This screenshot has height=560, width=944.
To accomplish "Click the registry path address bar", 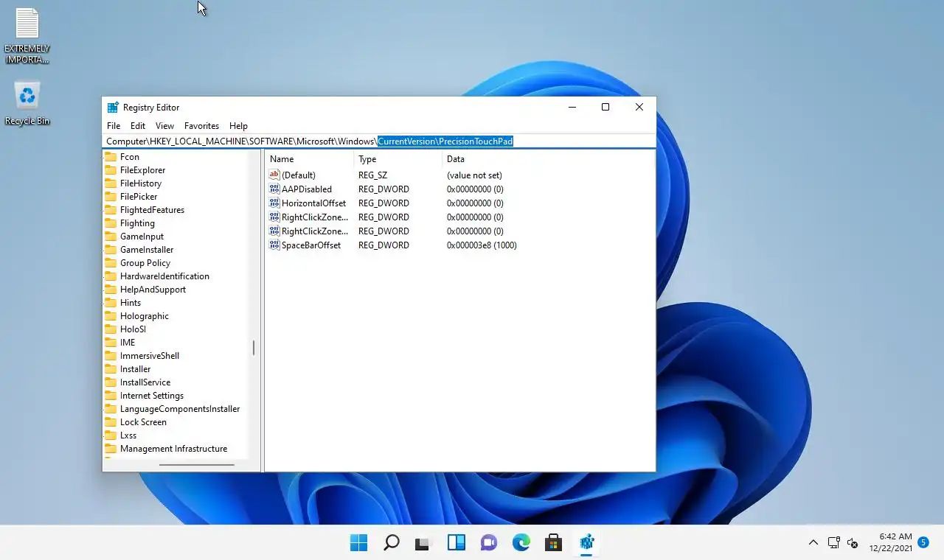I will tap(378, 141).
